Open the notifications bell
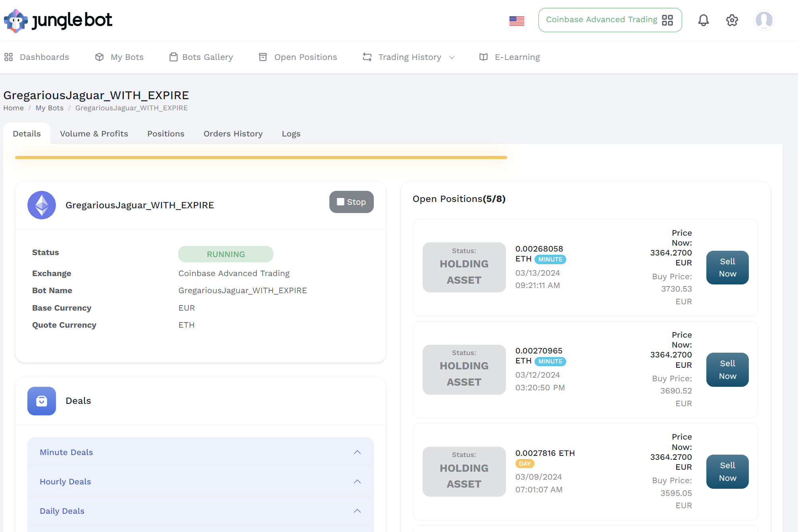Image resolution: width=798 pixels, height=532 pixels. (703, 20)
